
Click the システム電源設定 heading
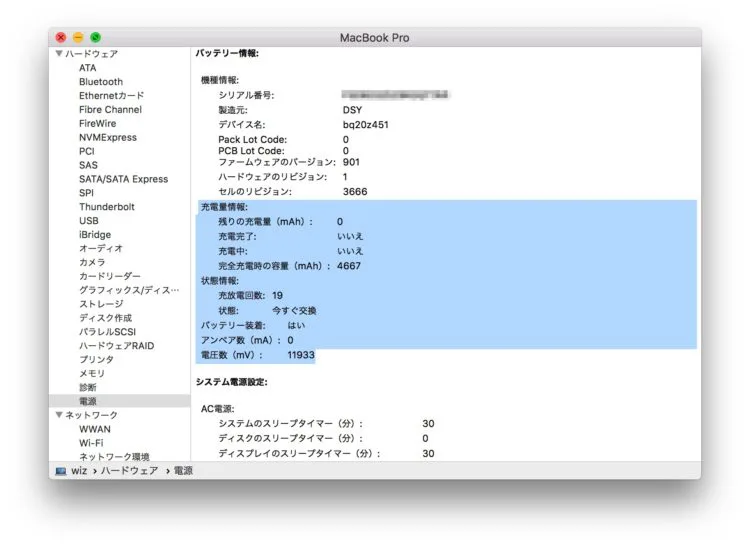tap(232, 382)
